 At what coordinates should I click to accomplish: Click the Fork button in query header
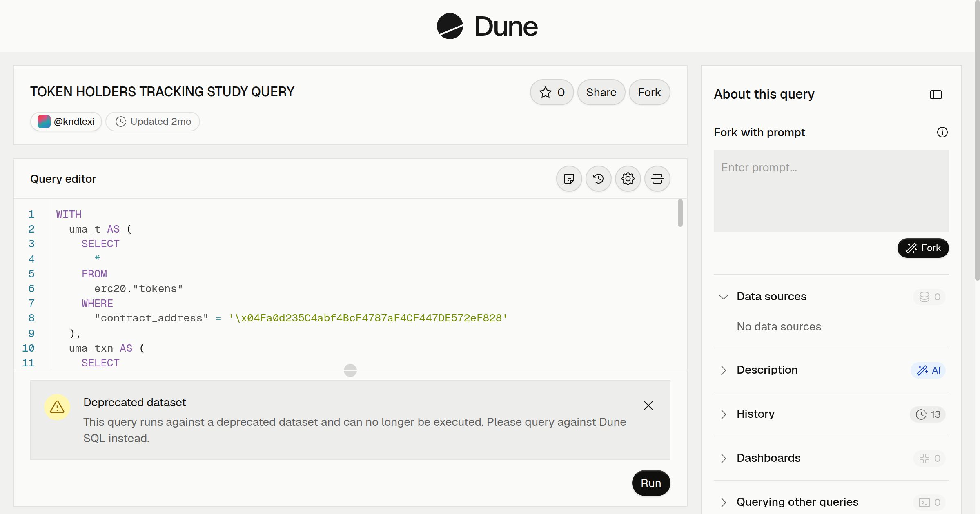click(649, 92)
